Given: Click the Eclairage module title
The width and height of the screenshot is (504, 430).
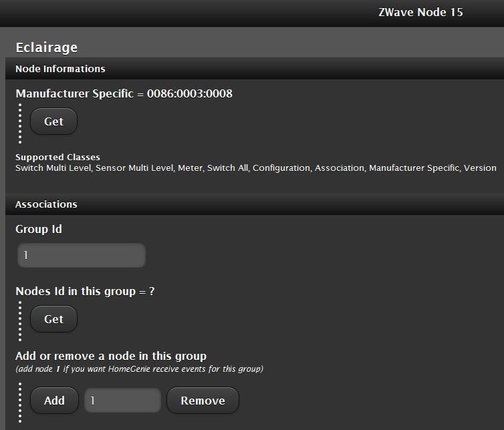Looking at the screenshot, I should [x=47, y=47].
